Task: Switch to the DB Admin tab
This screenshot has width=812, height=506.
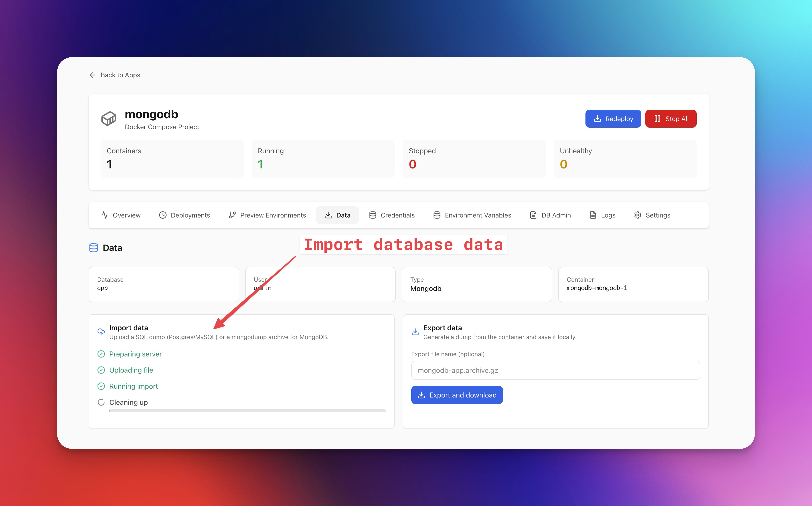Action: (550, 215)
